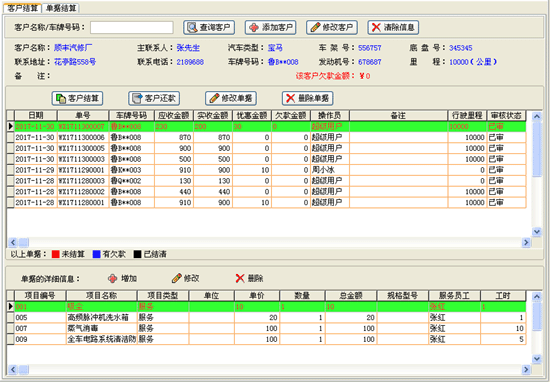The width and height of the screenshot is (550, 382).
Task: Click the 单号 column header
Action: 83,115
